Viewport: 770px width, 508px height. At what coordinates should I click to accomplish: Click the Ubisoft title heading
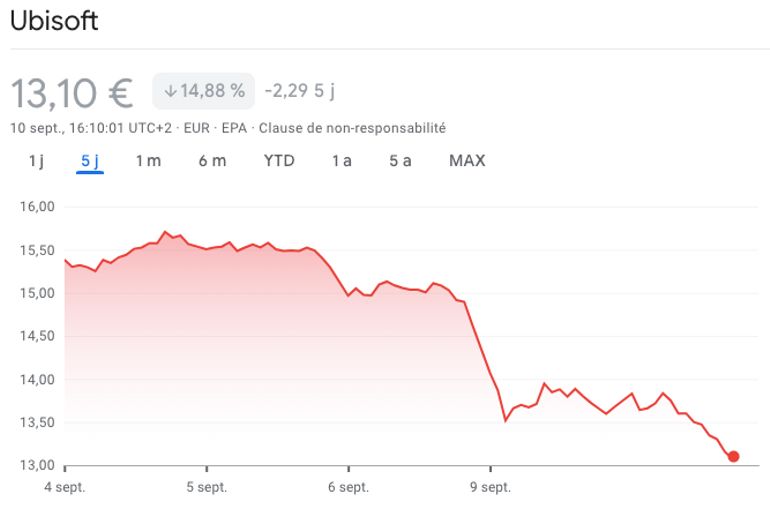54,21
